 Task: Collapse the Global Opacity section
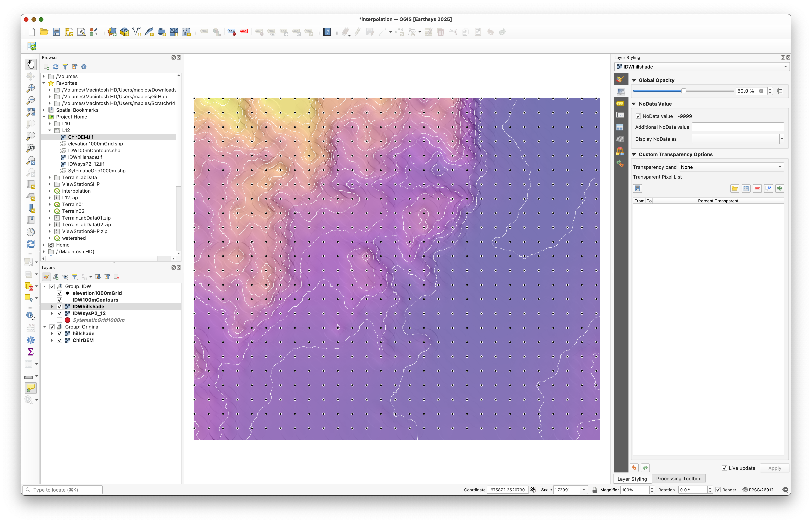point(634,80)
